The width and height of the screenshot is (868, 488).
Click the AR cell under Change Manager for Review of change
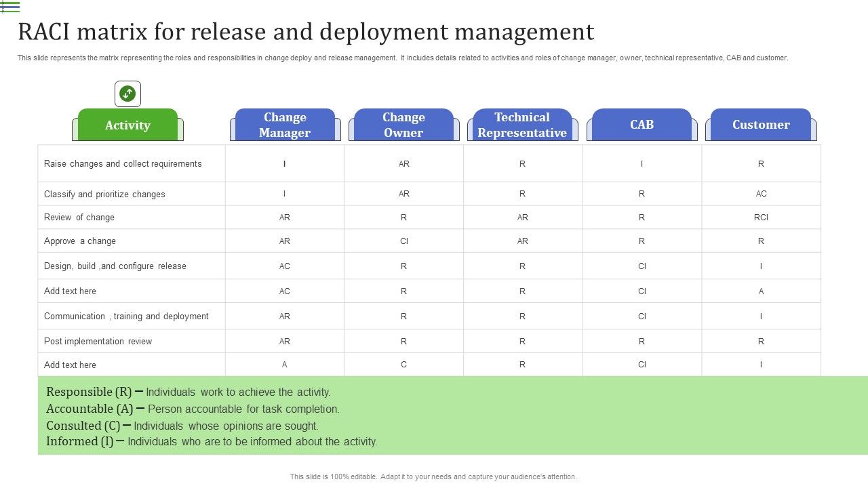click(285, 217)
